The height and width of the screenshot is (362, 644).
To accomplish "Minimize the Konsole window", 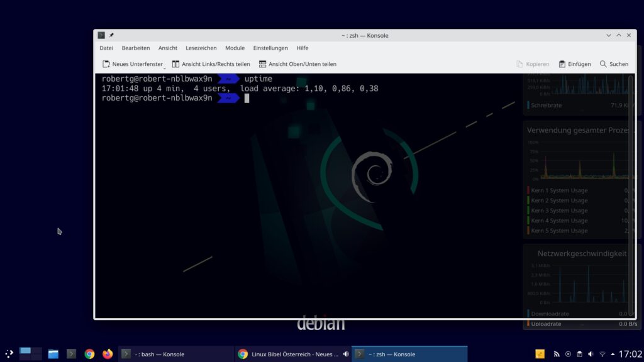I will click(x=609, y=35).
